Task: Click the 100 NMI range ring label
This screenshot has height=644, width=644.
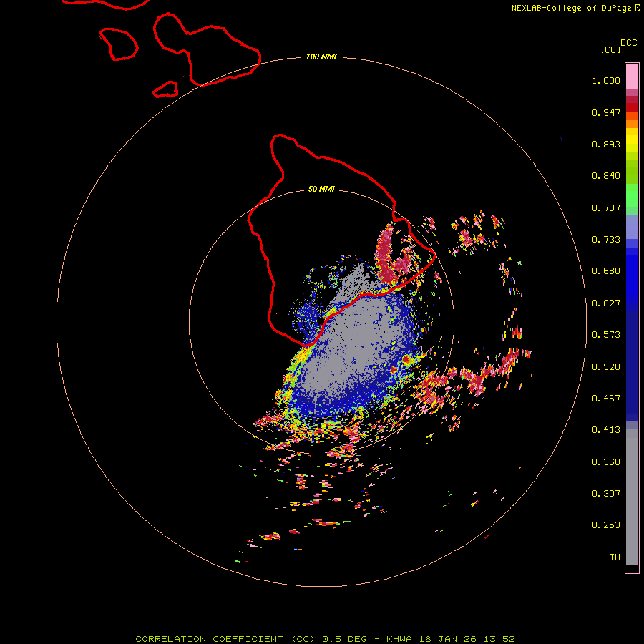Action: [x=321, y=57]
